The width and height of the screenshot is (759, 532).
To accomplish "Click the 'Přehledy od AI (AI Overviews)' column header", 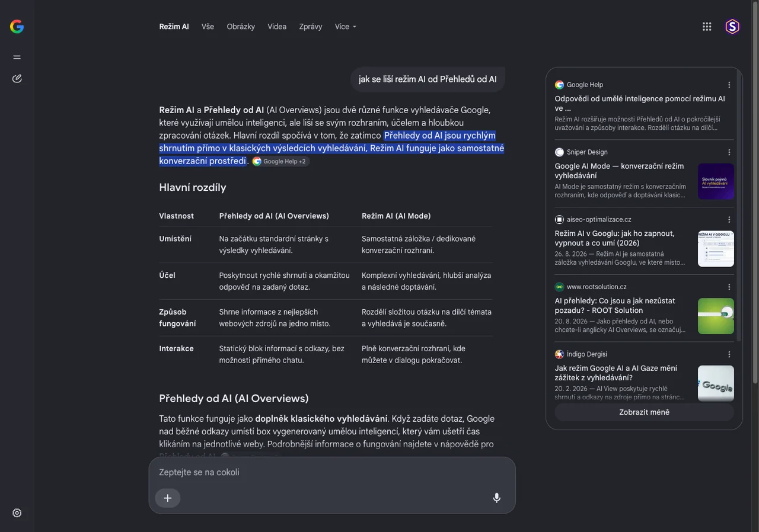I will [274, 216].
